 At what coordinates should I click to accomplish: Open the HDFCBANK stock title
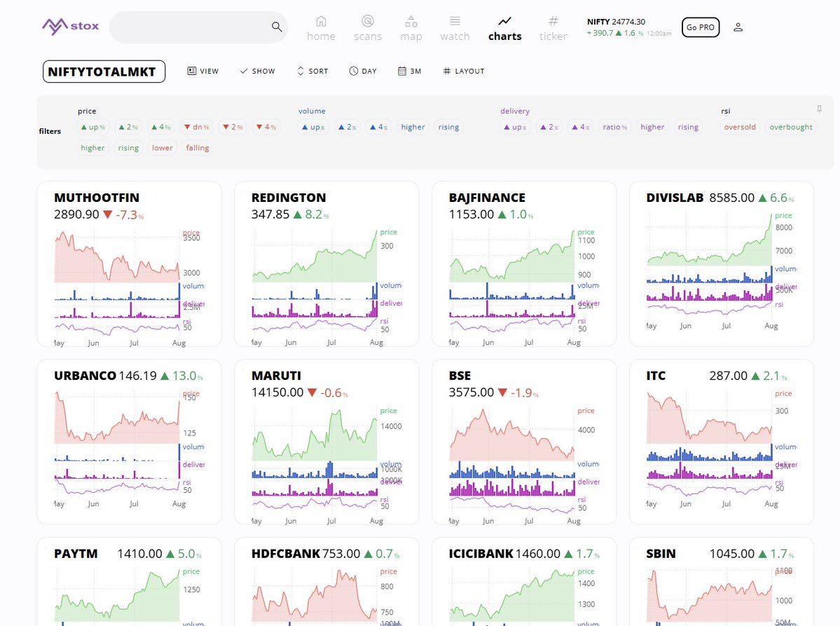(286, 554)
